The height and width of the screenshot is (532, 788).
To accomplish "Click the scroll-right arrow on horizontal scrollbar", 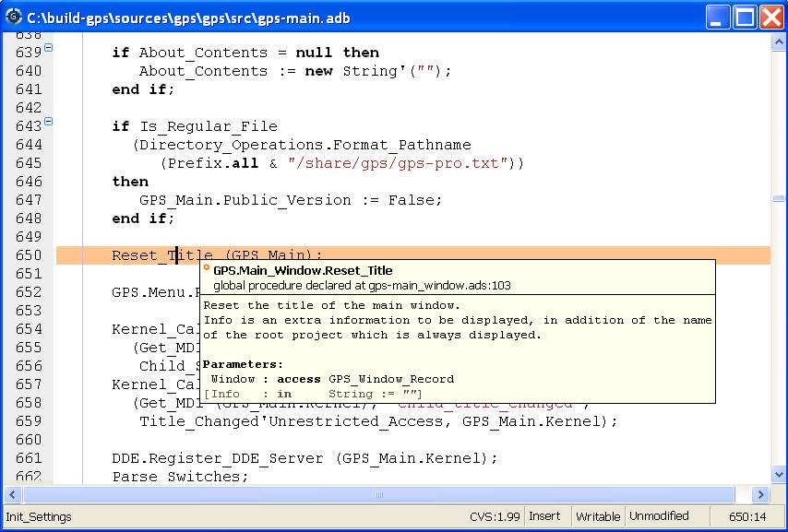I will click(x=760, y=495).
